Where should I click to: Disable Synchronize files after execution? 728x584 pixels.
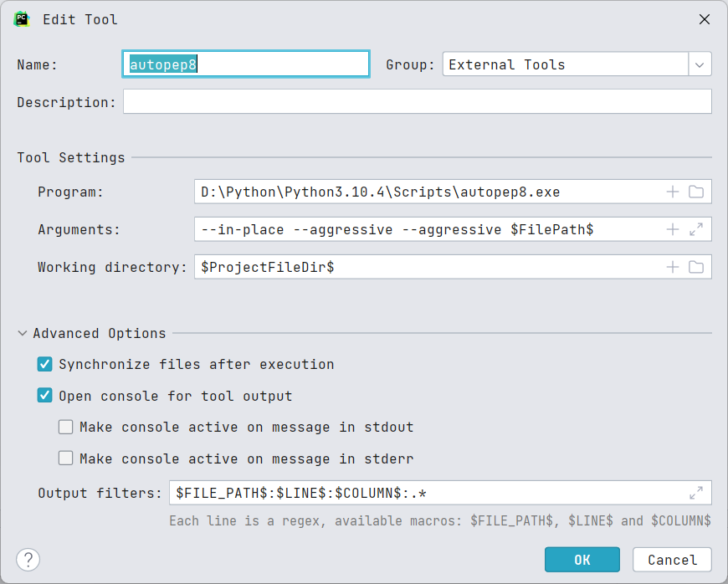coord(45,364)
